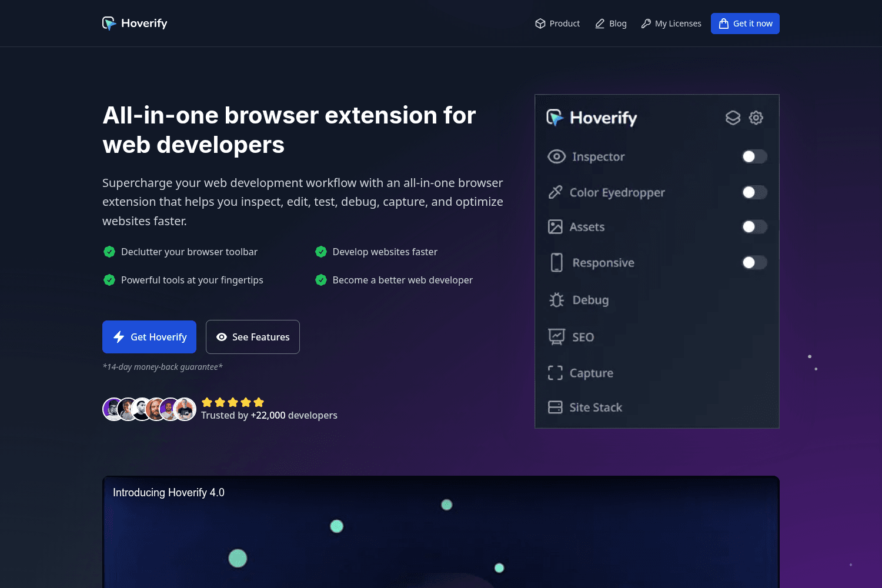Screen dimensions: 882x588
Task: Enable the Responsive switch
Action: point(754,262)
